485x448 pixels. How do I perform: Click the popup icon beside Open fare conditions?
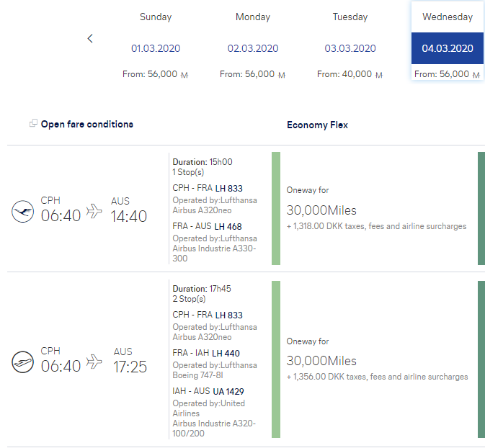tap(33, 124)
